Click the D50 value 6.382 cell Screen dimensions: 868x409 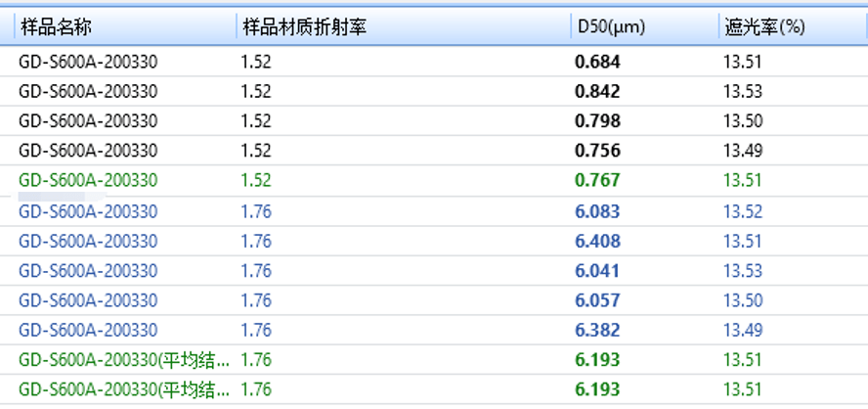[597, 330]
